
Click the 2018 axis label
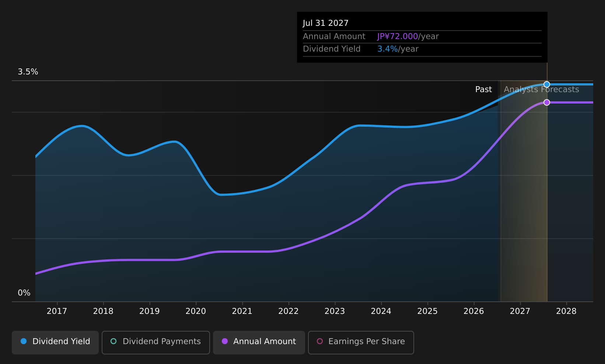pos(103,311)
